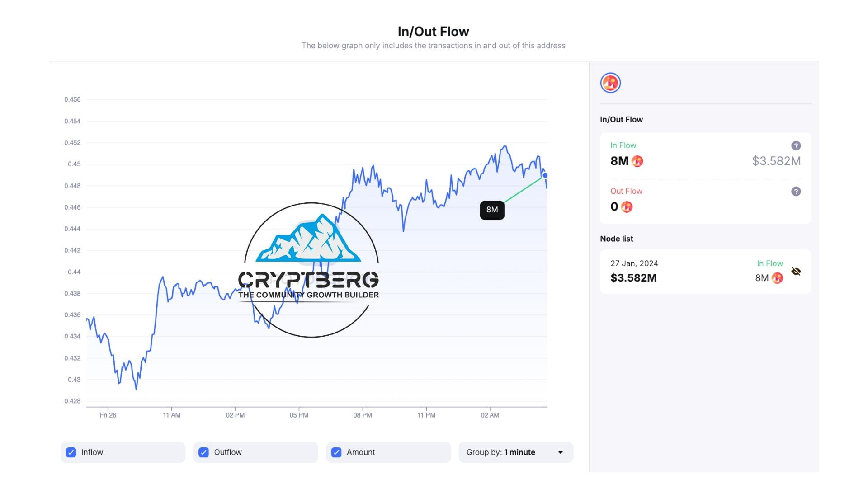Viewport: 868px width, 488px height.
Task: Toggle the Amount checkbox
Action: [336, 452]
